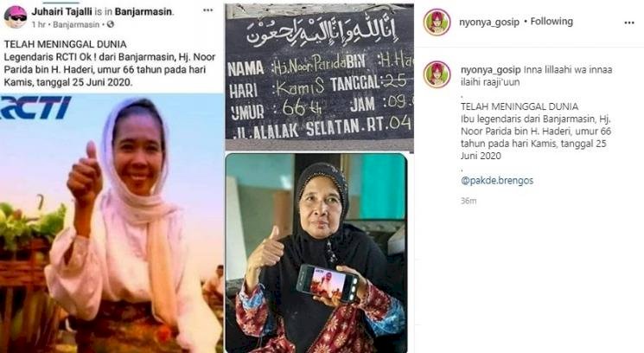Viewport: 644px width, 353px height.
Task: Open the nyonya_gosip username in the header
Action: coord(489,22)
